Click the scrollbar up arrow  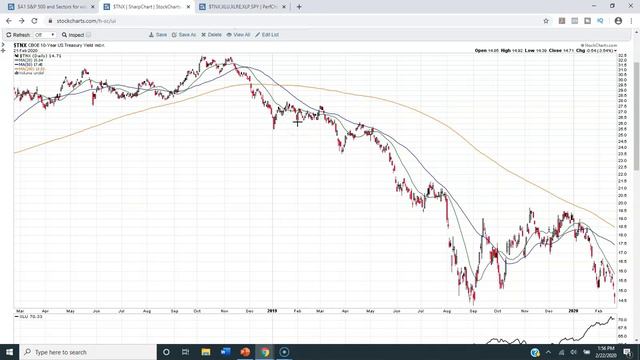pos(636,32)
